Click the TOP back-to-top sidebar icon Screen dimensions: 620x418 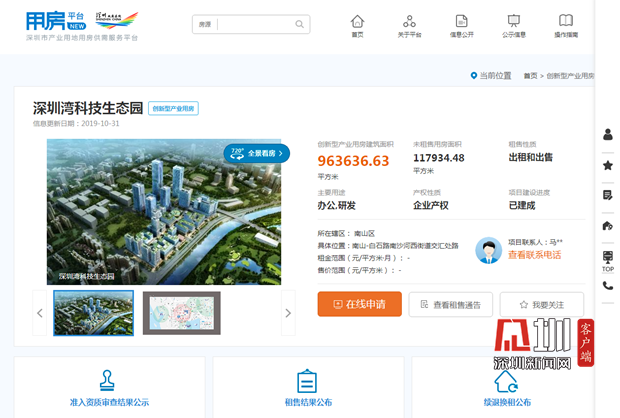click(x=607, y=260)
